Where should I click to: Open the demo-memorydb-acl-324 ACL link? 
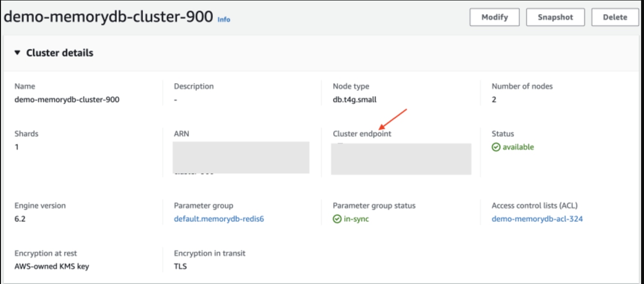(x=537, y=219)
